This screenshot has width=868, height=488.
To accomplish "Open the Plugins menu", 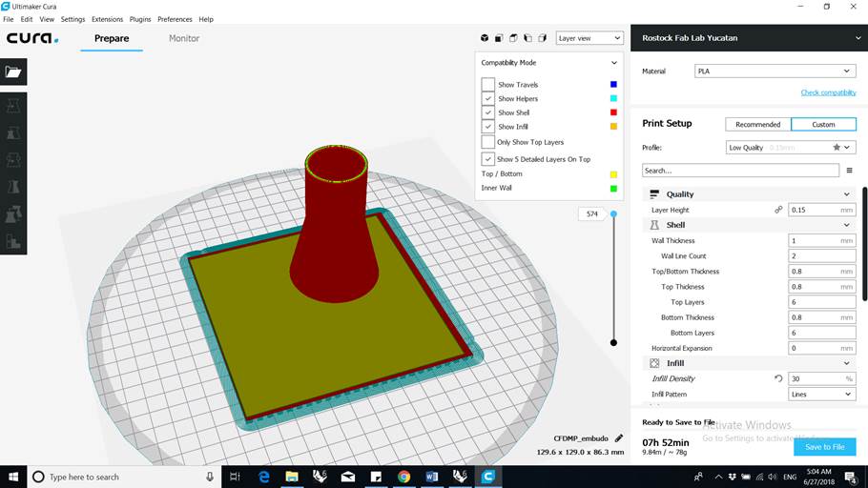I will [x=140, y=19].
